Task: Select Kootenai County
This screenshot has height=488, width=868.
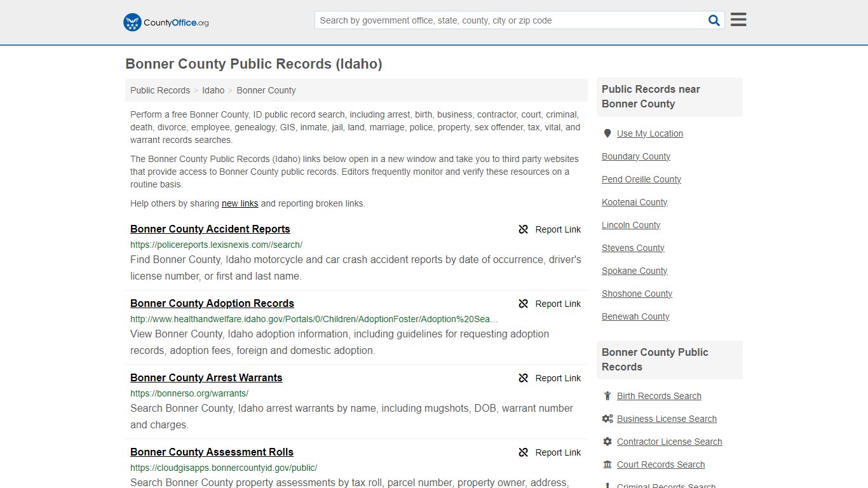Action: 635,202
